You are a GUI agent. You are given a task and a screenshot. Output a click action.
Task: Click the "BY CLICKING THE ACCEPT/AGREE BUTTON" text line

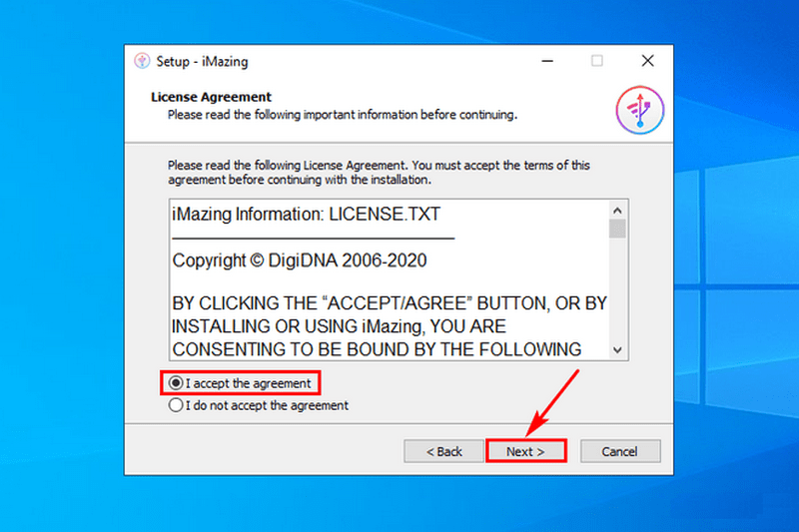(x=390, y=303)
